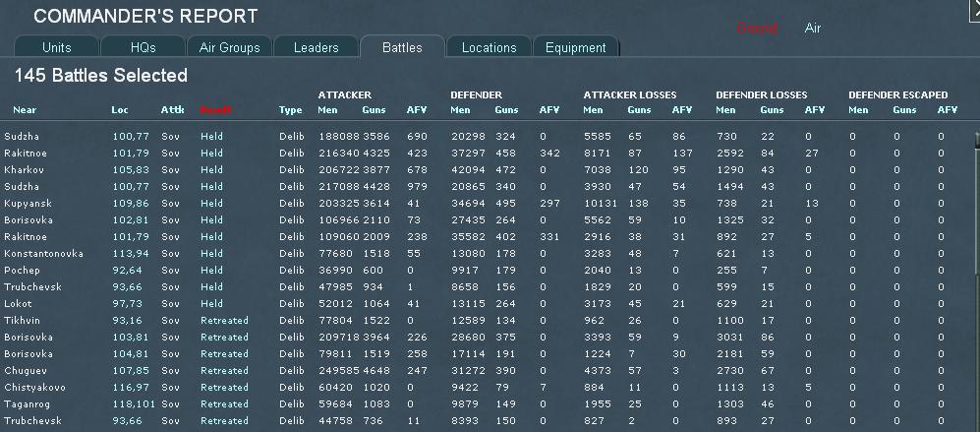Select the Pochep battle row name
The width and height of the screenshot is (980, 432).
click(22, 271)
